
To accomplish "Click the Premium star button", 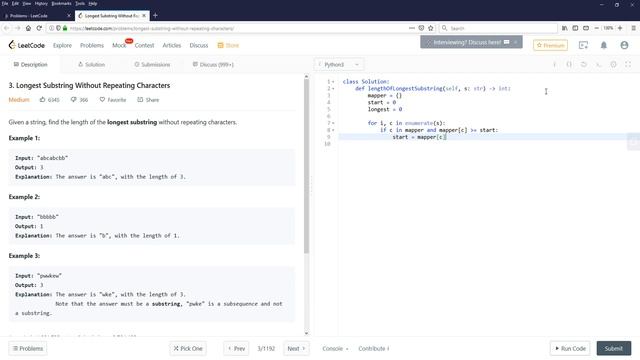I will [x=550, y=45].
